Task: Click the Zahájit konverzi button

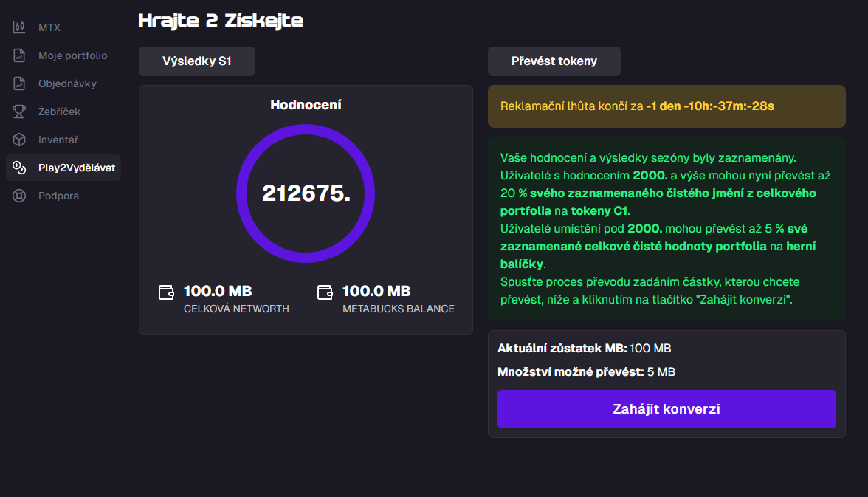Action: coord(666,409)
